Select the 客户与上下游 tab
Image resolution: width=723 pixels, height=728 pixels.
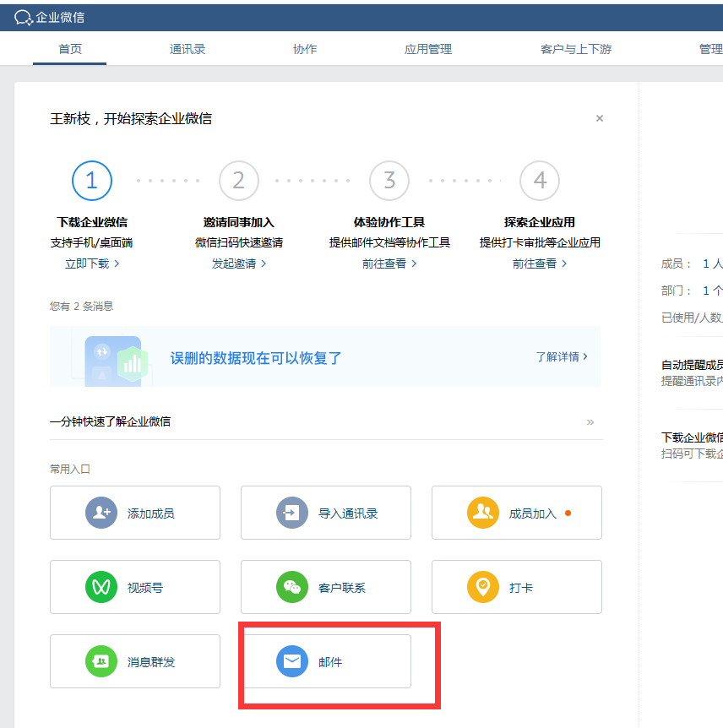[576, 49]
